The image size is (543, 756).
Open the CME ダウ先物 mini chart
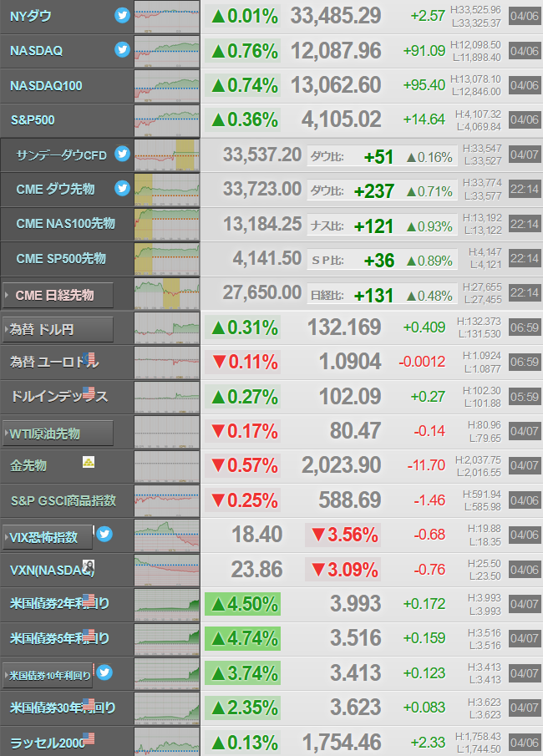click(167, 190)
